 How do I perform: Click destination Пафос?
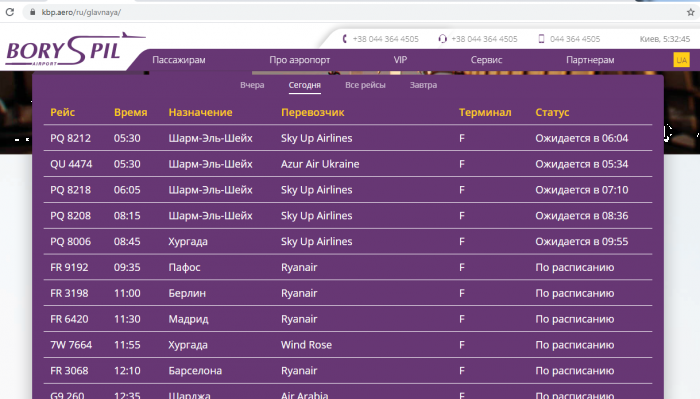(x=184, y=267)
